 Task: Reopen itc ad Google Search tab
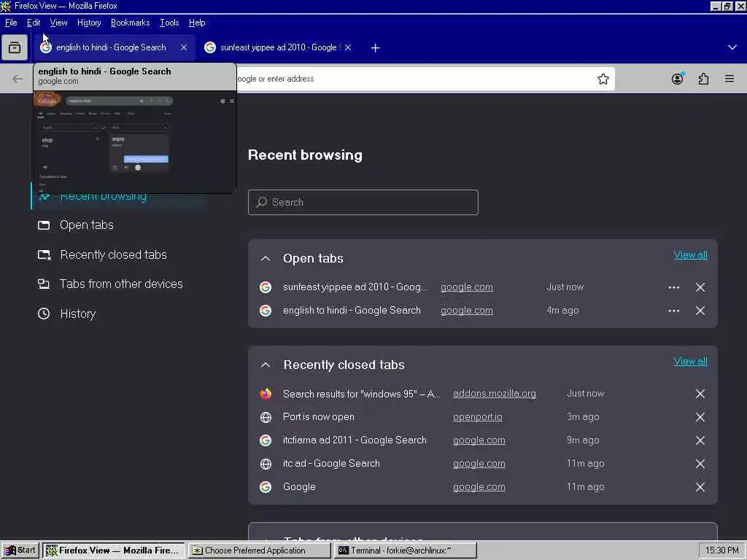point(331,464)
